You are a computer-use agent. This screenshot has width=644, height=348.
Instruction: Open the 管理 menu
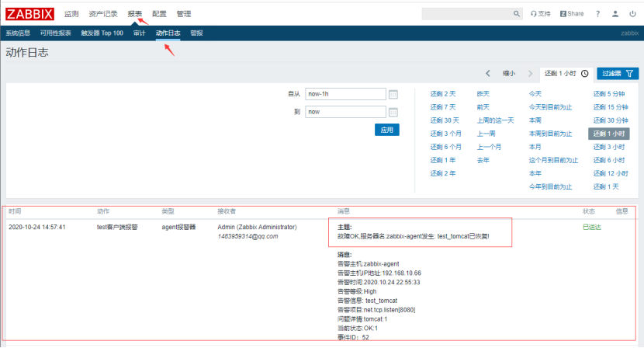[x=184, y=14]
